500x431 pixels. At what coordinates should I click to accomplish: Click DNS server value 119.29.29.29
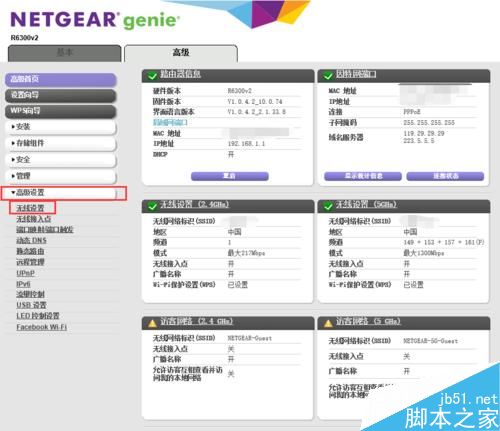click(x=424, y=133)
